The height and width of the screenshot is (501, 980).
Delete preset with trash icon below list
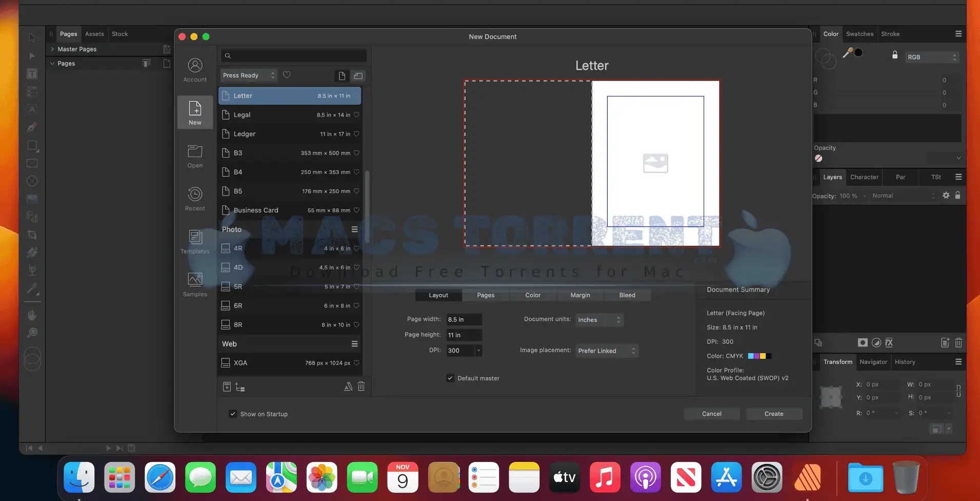[361, 387]
